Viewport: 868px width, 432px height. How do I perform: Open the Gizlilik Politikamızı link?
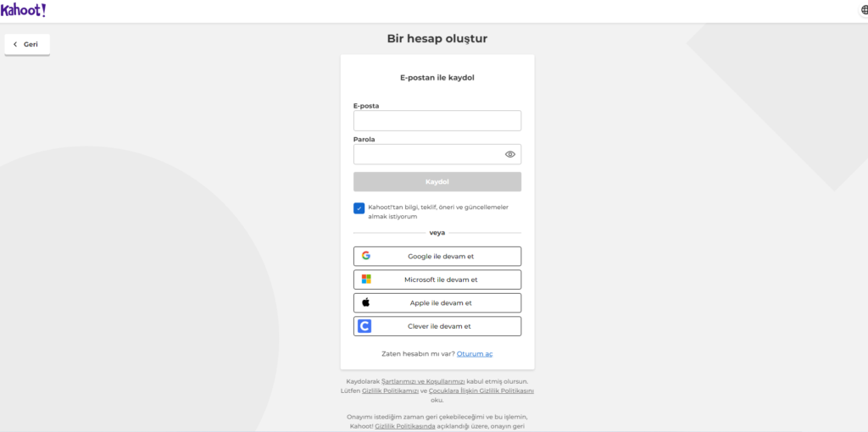[390, 390]
